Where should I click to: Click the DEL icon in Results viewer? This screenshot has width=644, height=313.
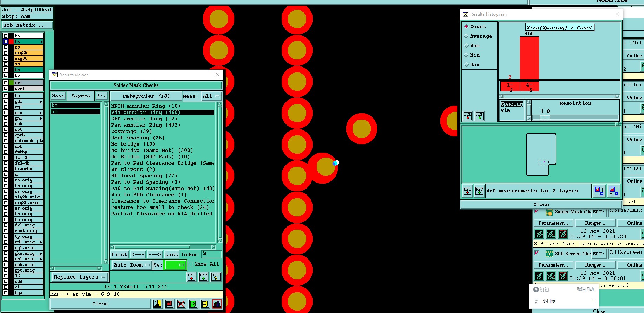(x=191, y=277)
